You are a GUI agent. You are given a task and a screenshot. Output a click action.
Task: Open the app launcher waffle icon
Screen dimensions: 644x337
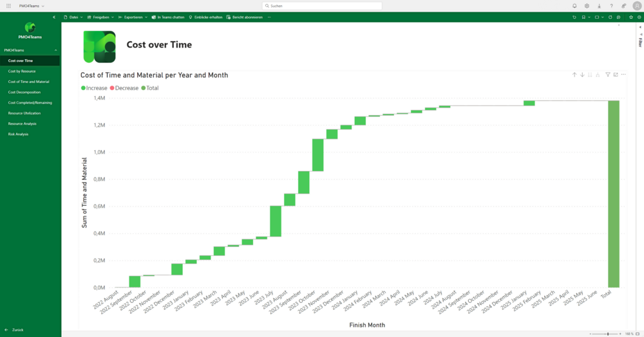[x=8, y=6]
